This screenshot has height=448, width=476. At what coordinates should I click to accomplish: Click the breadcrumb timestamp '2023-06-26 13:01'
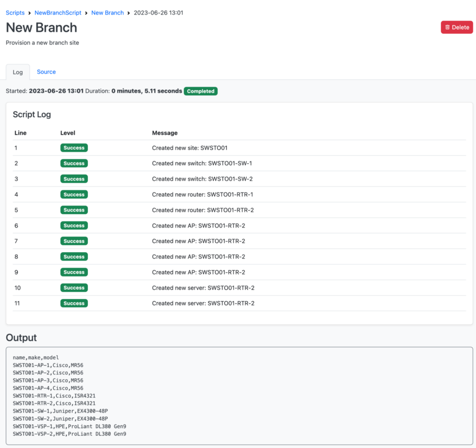[x=159, y=13]
